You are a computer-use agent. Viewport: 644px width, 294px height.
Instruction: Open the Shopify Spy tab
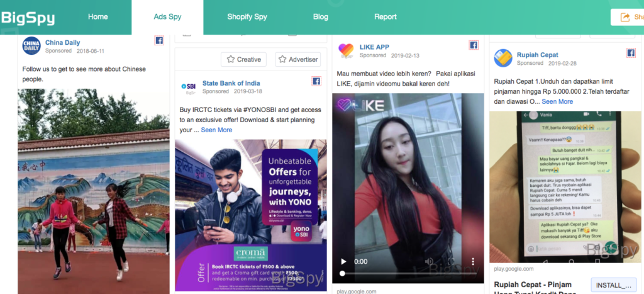point(247,17)
